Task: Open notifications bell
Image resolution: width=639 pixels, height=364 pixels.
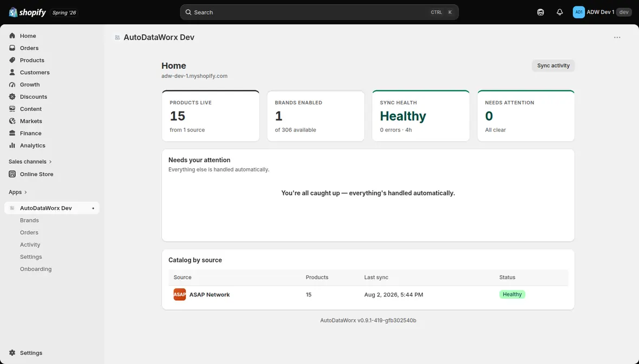Action: coord(559,12)
